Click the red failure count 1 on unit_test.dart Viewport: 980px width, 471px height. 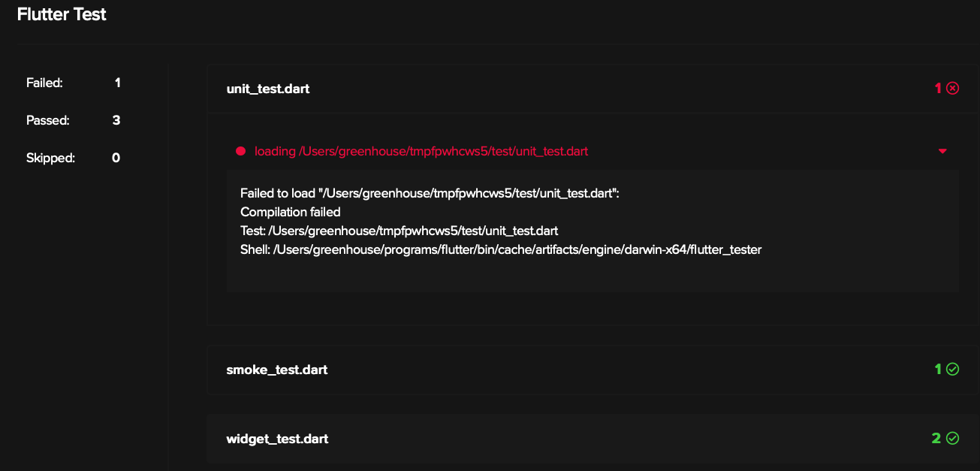click(x=937, y=89)
